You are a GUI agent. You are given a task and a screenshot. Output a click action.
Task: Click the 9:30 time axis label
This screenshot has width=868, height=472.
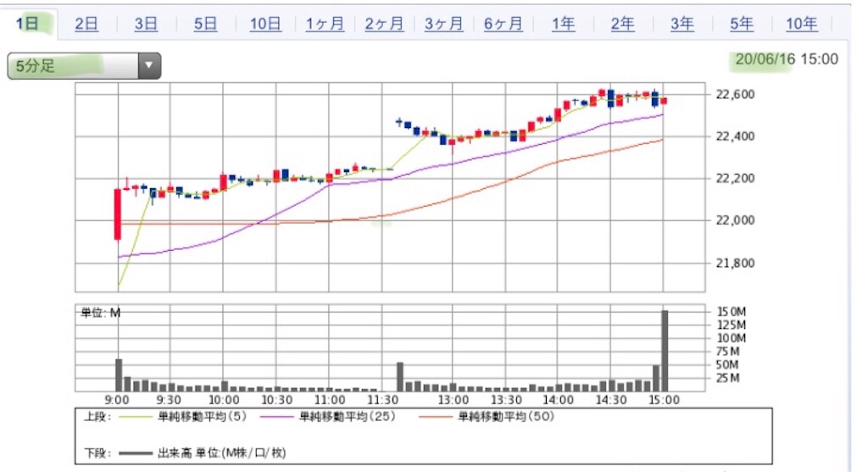tap(169, 400)
